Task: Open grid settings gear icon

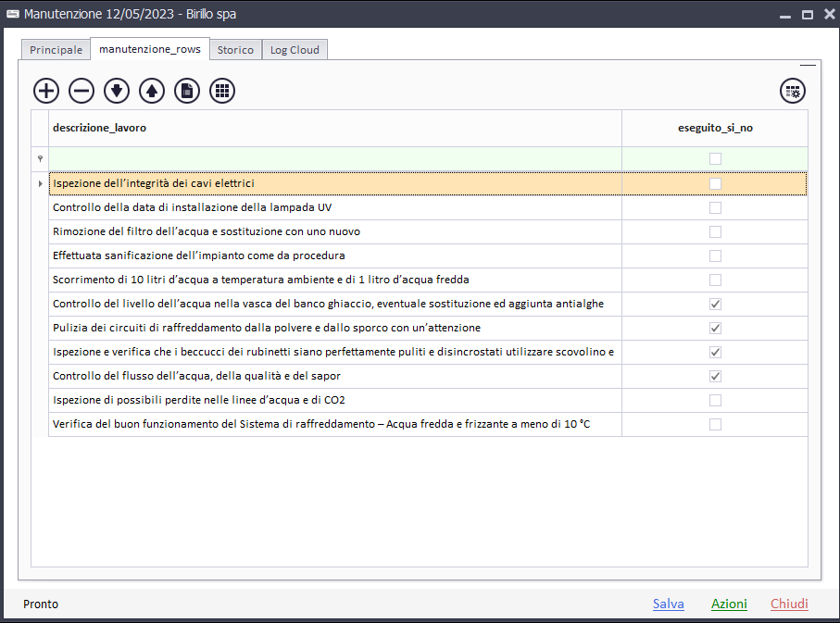Action: point(793,91)
